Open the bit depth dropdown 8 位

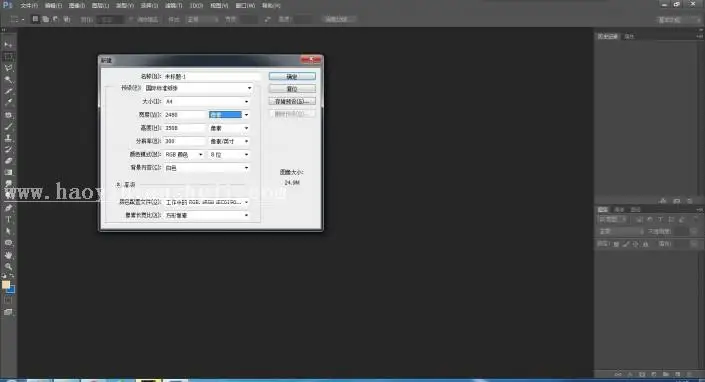(x=229, y=154)
